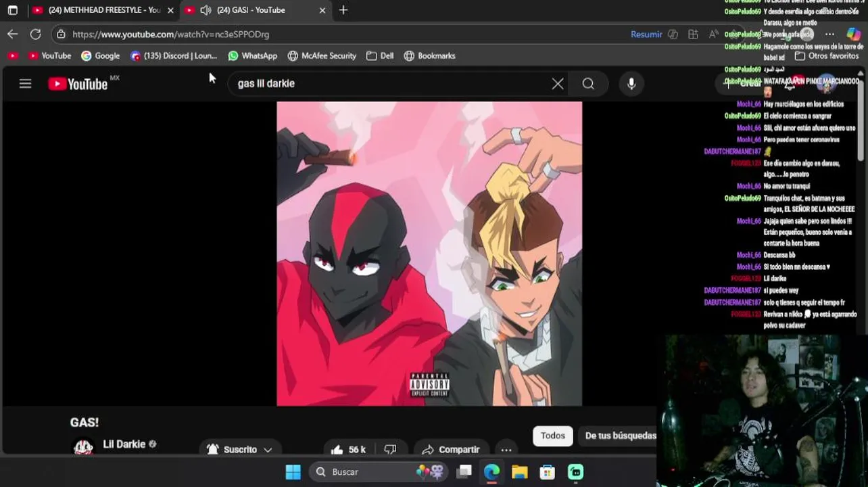Reload the page with the refresh icon
The width and height of the screenshot is (868, 487).
click(36, 34)
